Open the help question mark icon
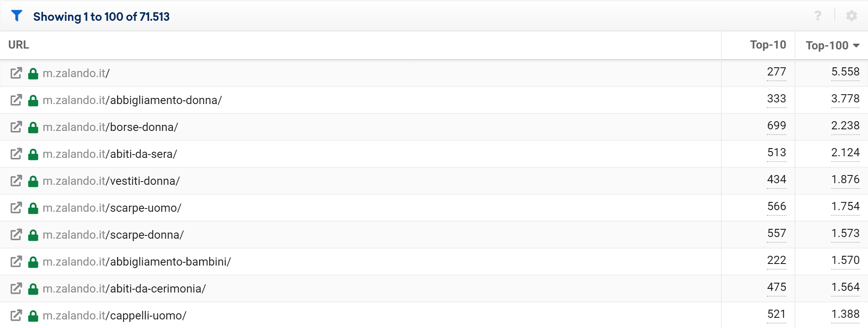 click(818, 16)
